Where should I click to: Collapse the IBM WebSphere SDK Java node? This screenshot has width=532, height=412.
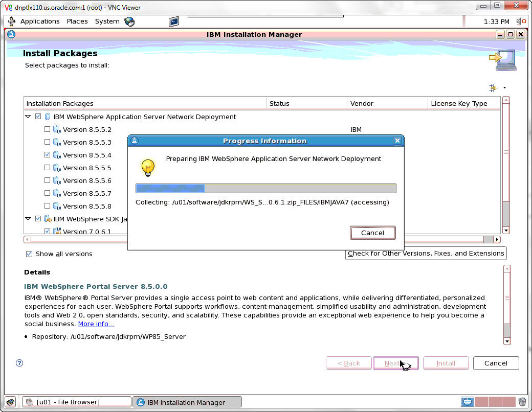point(28,219)
